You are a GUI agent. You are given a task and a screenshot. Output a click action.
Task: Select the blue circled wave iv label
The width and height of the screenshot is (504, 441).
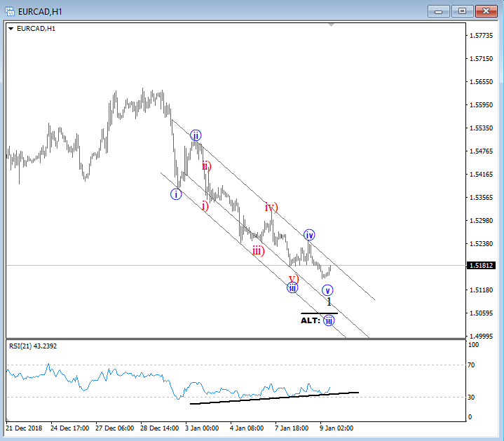[x=309, y=235]
